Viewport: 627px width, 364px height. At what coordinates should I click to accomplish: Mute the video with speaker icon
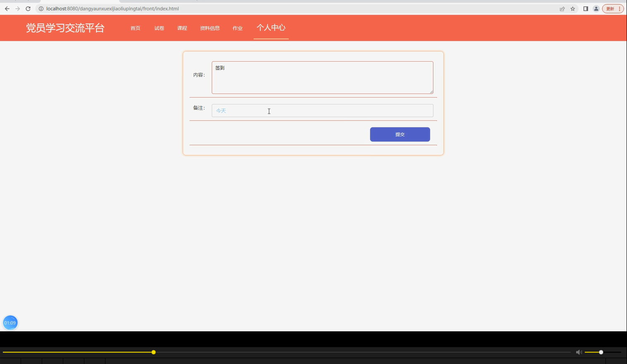[579, 352]
